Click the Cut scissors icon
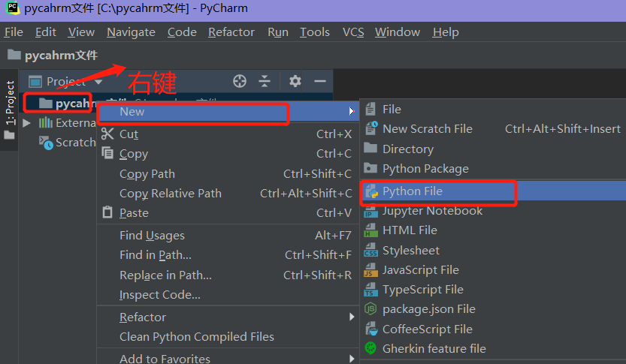Viewport: 626px width, 364px height. (107, 134)
